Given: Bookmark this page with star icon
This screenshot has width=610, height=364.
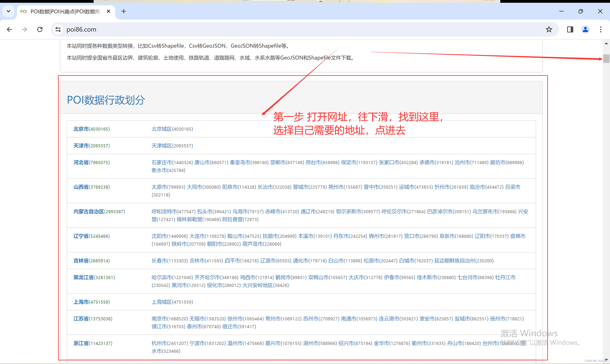Looking at the screenshot, I should coord(549,29).
